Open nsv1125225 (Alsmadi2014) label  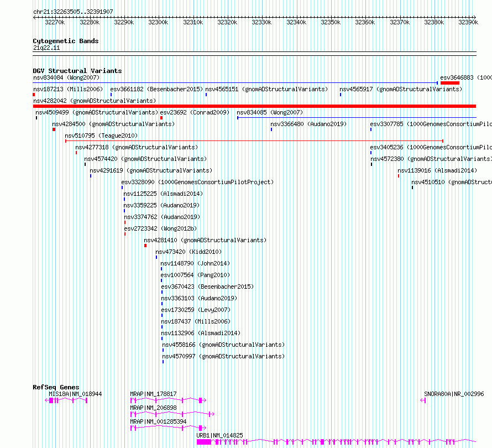coord(163,194)
